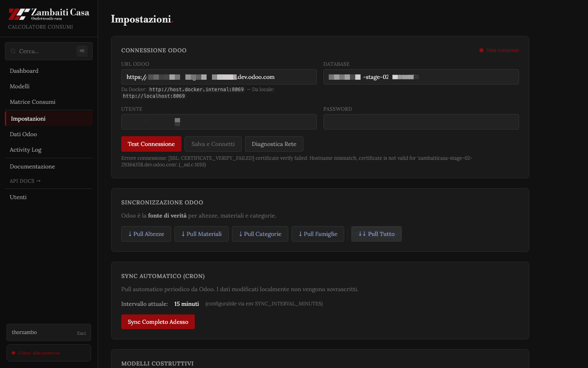The image size is (588, 368).
Task: Click the Modelli Costruttivi section title
Action: 157,364
